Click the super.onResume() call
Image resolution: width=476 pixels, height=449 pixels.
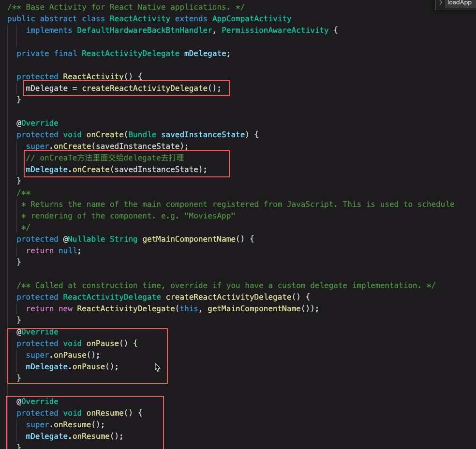coord(65,425)
